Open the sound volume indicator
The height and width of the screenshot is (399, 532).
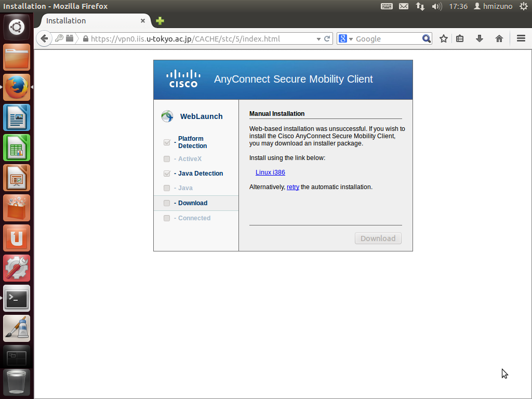(x=436, y=6)
